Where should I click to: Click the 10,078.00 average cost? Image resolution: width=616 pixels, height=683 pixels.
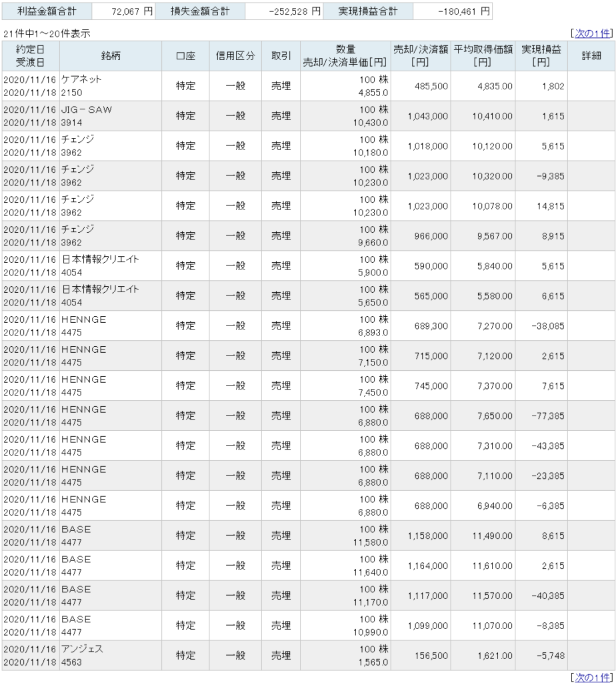click(493, 206)
